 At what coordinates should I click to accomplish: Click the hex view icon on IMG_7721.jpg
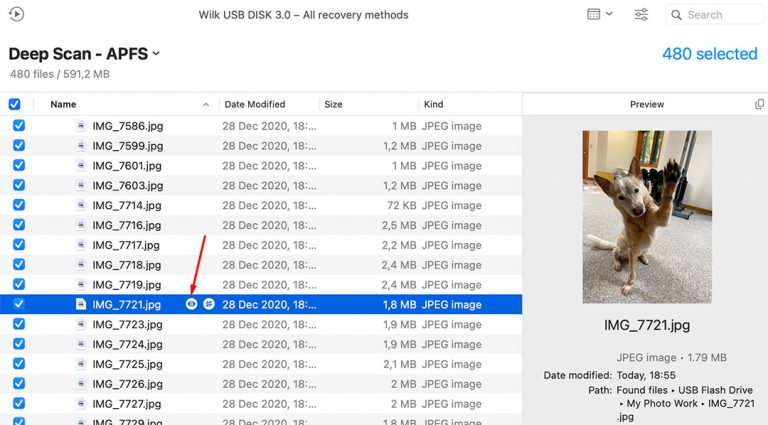(x=209, y=304)
